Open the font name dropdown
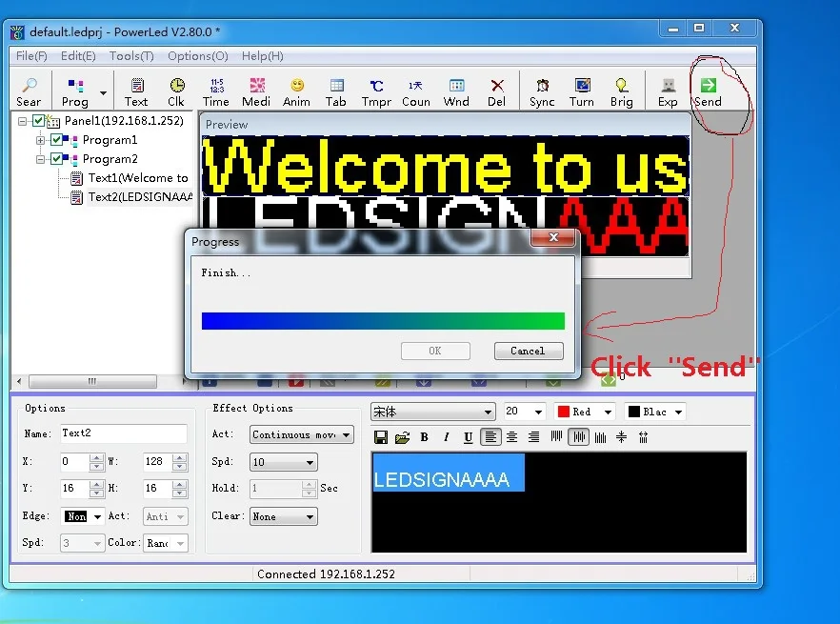The image size is (840, 624). pos(488,412)
